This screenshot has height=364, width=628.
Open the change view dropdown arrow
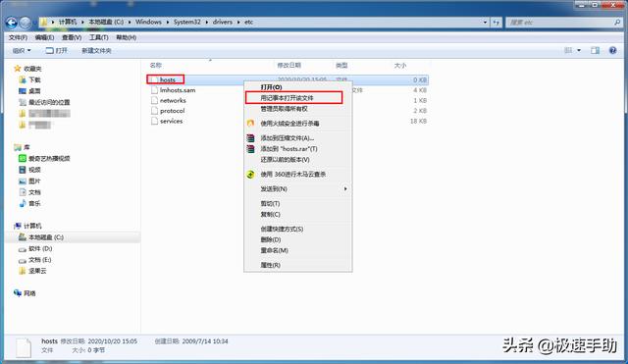(579, 50)
